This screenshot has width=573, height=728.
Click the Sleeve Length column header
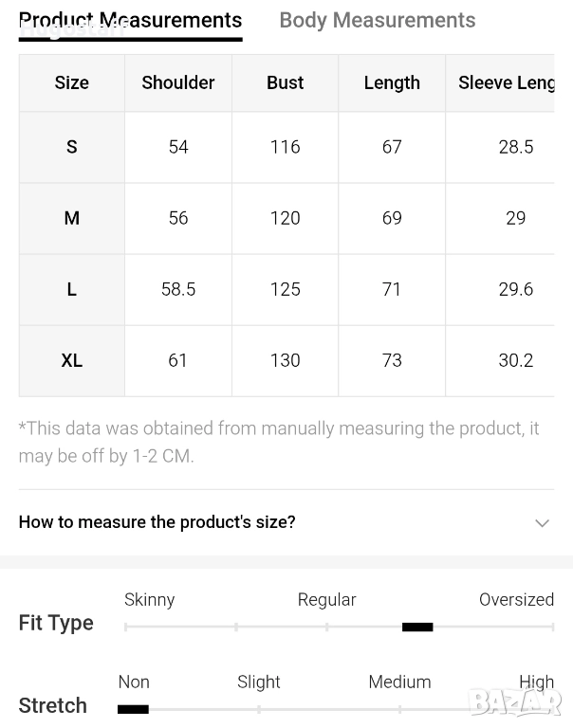click(506, 83)
